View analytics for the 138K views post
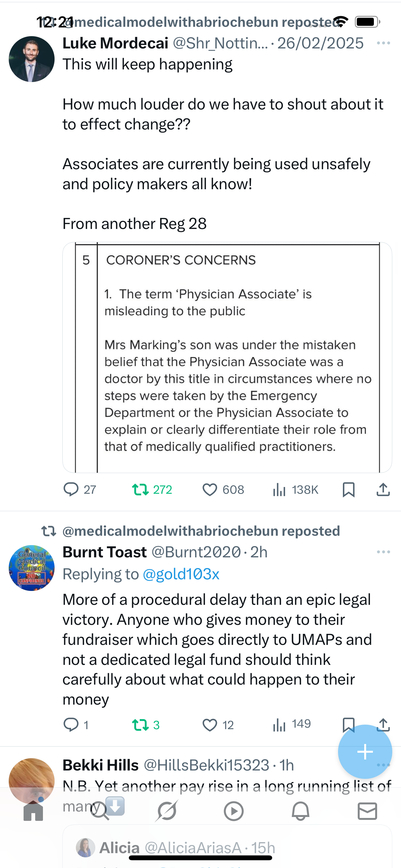 [279, 490]
